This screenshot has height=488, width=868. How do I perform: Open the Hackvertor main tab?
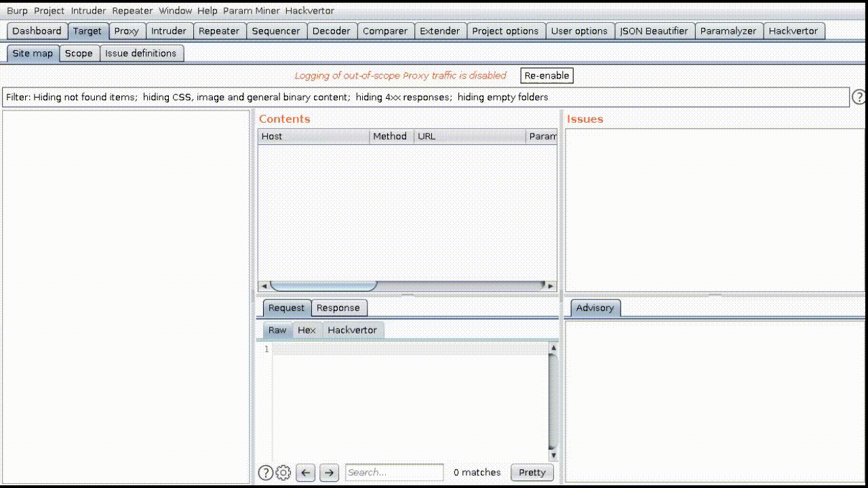tap(794, 31)
